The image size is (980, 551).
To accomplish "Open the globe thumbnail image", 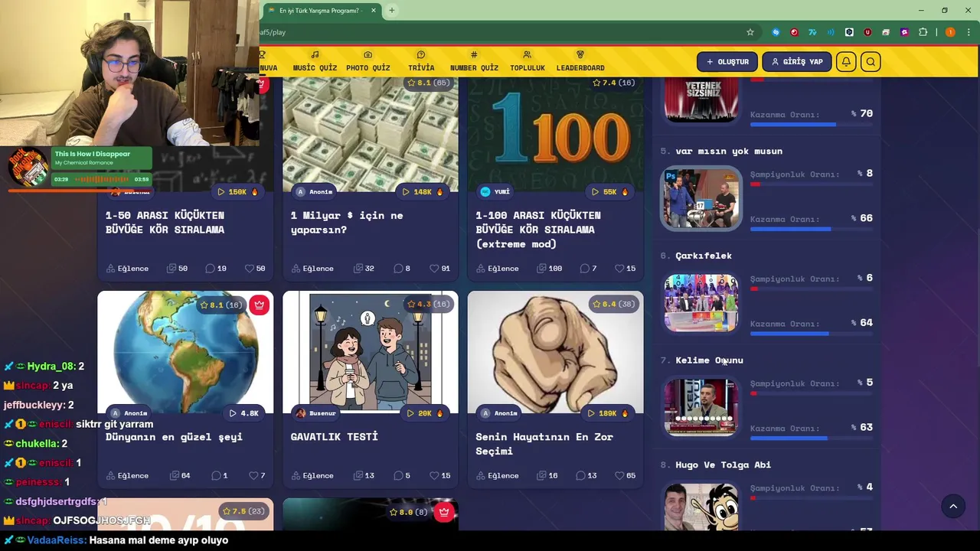I will [185, 352].
